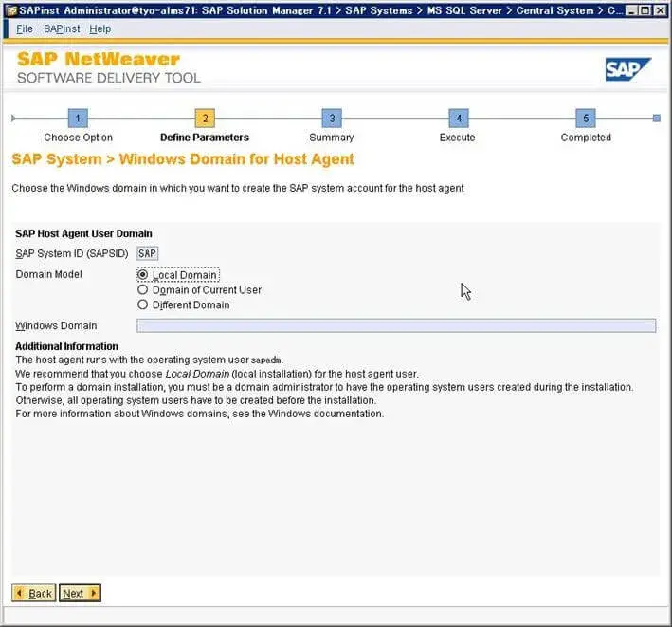This screenshot has height=627, width=672.
Task: Click the progress line end square
Action: [656, 118]
